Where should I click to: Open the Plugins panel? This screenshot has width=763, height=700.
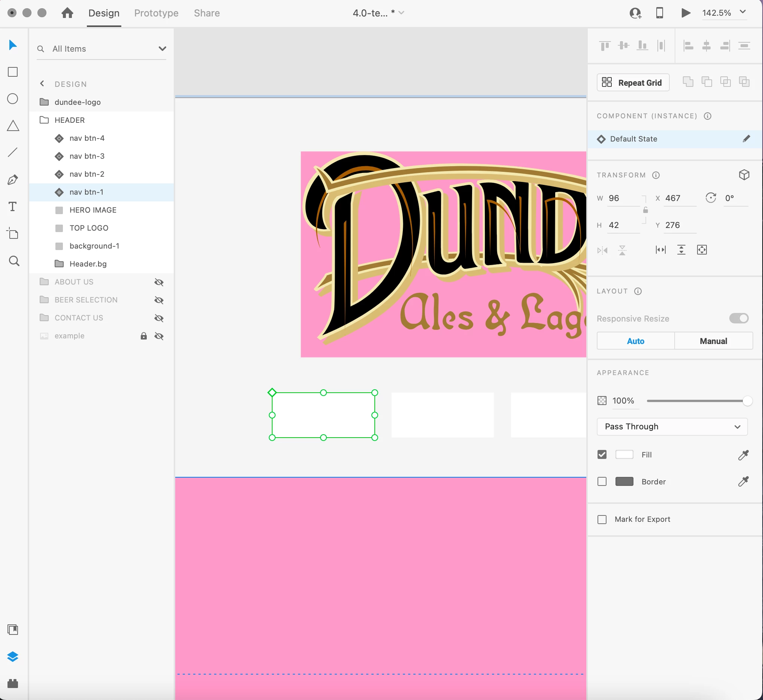pos(13,683)
